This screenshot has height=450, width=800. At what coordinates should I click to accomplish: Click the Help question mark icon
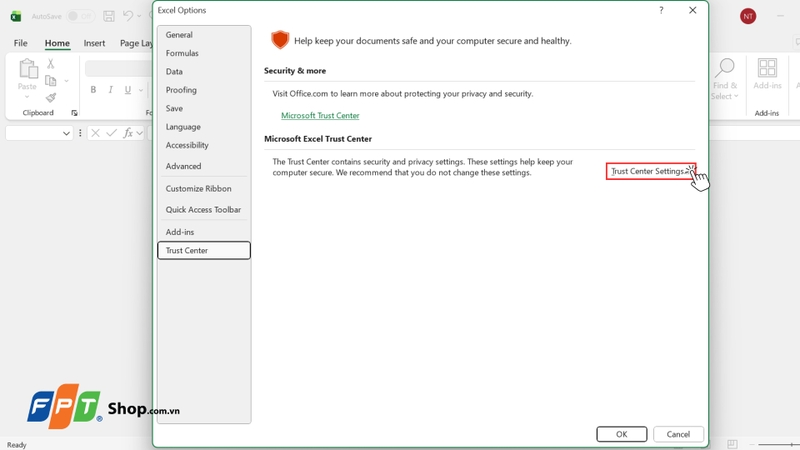661,10
